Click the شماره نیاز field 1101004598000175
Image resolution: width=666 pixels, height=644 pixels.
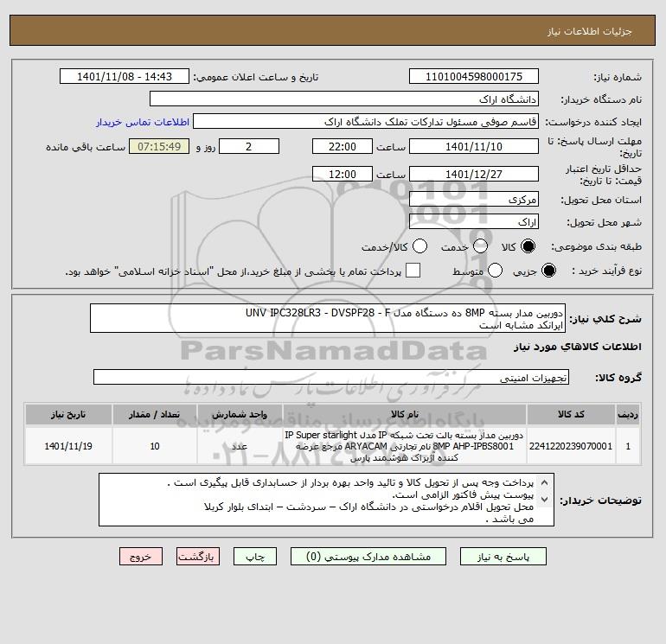[x=474, y=76]
